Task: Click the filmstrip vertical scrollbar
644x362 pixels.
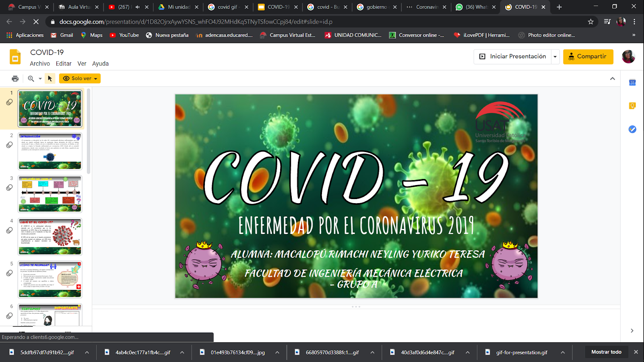Action: pyautogui.click(x=89, y=131)
